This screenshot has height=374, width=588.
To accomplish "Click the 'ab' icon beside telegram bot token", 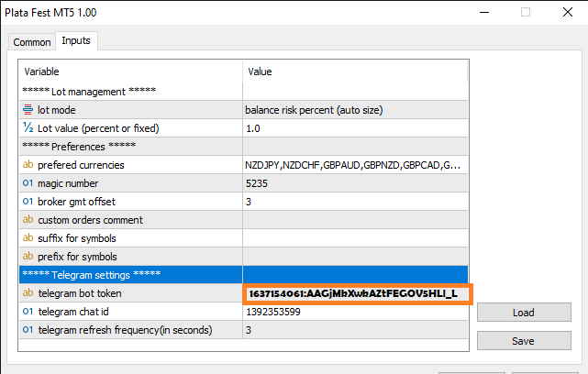I will (x=28, y=292).
